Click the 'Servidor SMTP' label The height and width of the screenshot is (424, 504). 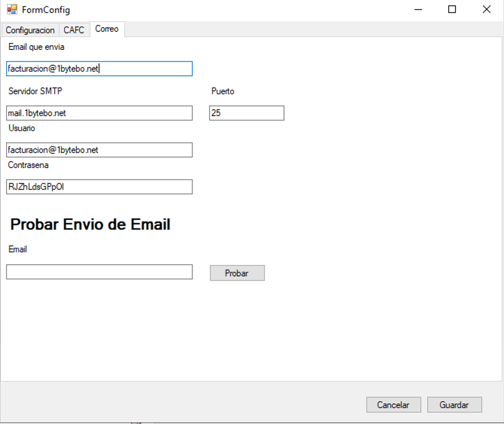pyautogui.click(x=35, y=91)
